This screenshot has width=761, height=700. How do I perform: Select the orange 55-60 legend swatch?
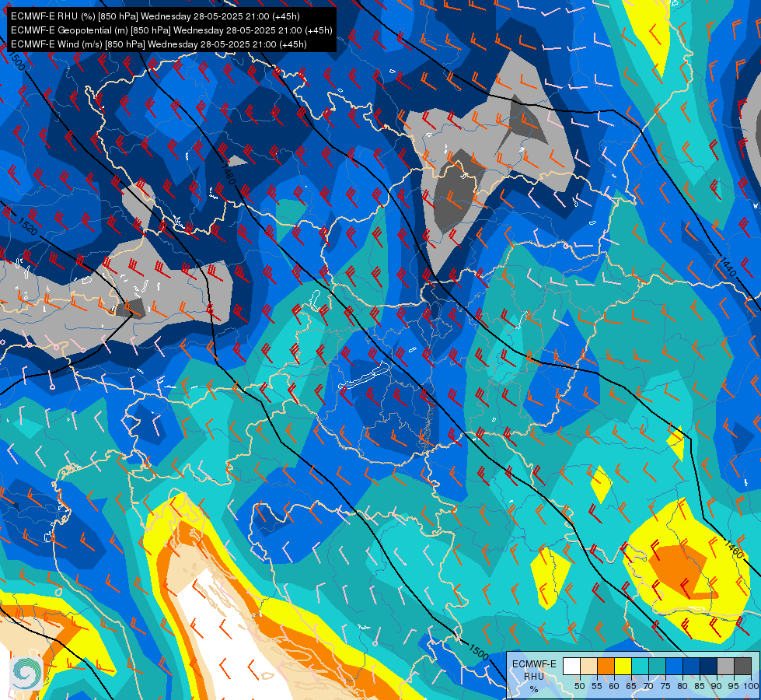pos(606,666)
